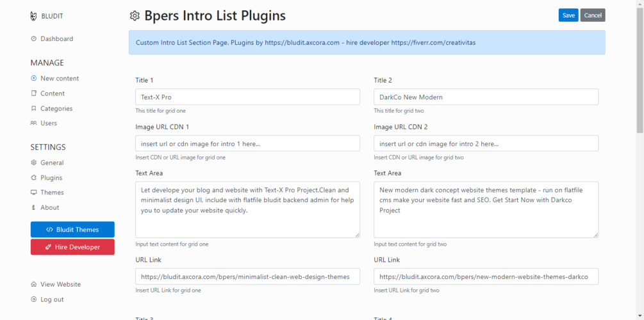Click the New content plus icon

click(33, 79)
